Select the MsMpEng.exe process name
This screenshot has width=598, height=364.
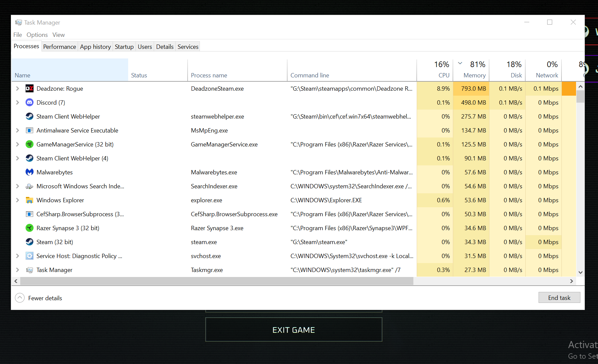point(209,131)
